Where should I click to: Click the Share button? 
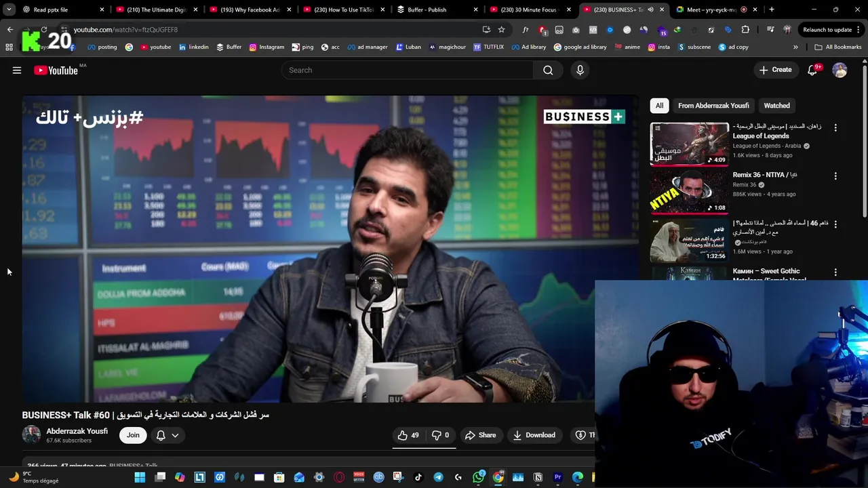(x=480, y=435)
